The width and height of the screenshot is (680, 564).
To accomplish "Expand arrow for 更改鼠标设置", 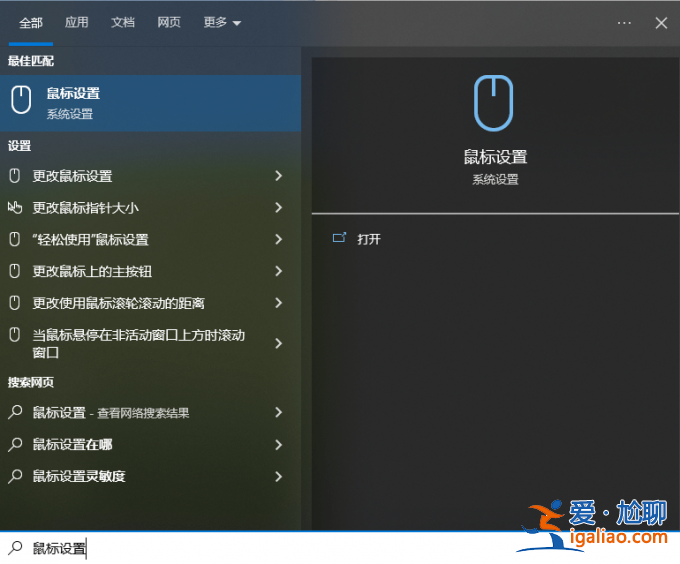I will [278, 176].
